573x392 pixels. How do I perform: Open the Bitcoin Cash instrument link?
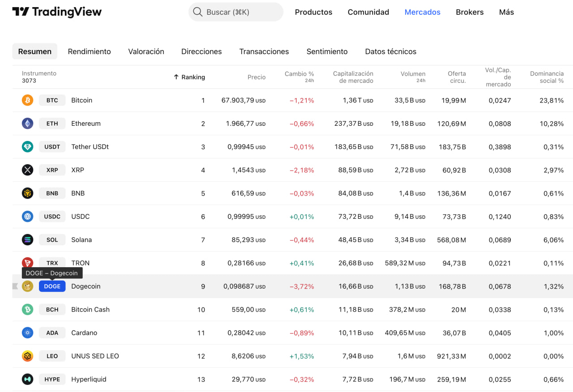pyautogui.click(x=90, y=309)
